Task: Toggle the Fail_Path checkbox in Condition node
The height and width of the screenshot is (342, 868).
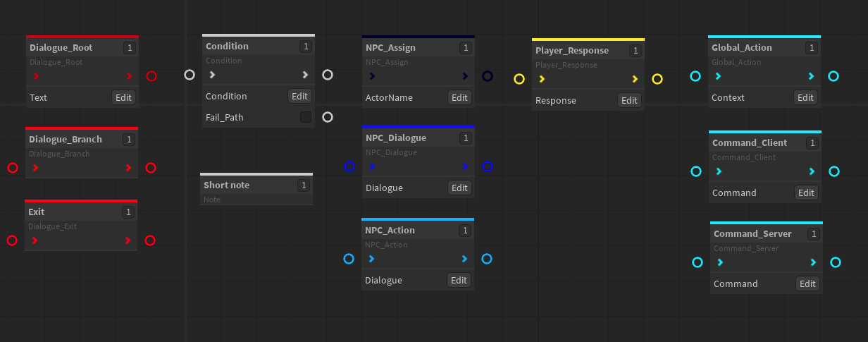Action: [305, 117]
